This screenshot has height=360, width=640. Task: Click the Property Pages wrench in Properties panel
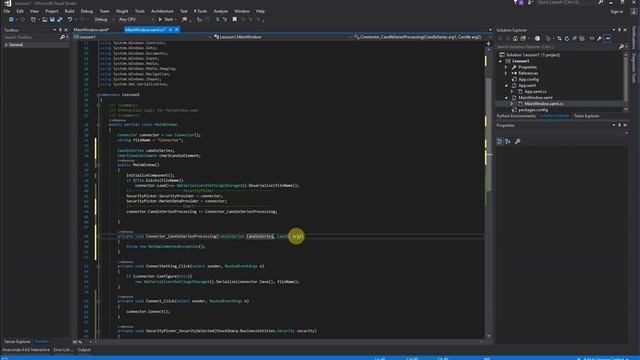click(518, 141)
